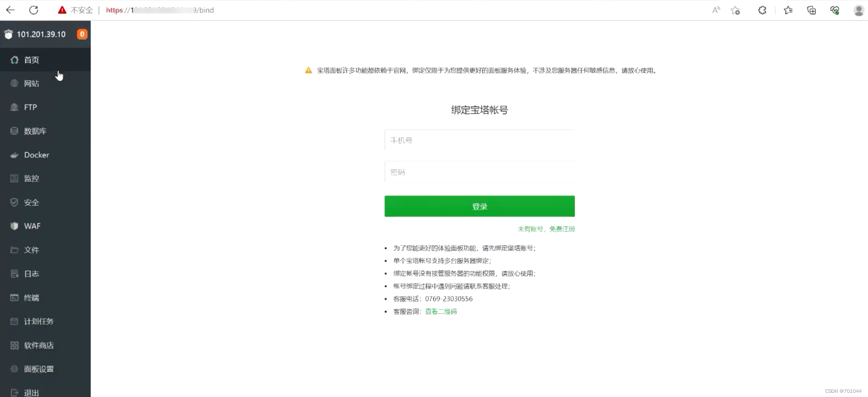
Task: Open collections icon in toolbar
Action: coord(811,10)
